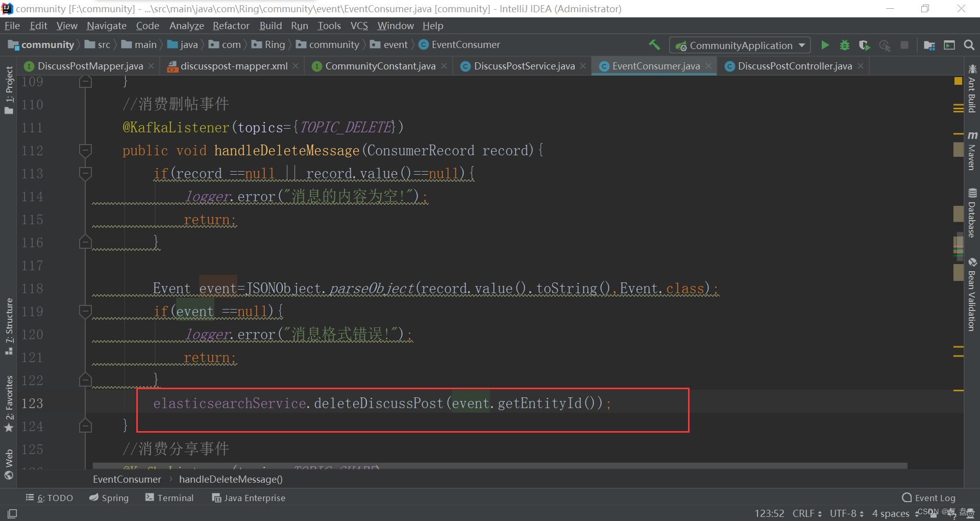Toggle tool window bars corner icon
The image size is (980, 521).
click(x=12, y=513)
